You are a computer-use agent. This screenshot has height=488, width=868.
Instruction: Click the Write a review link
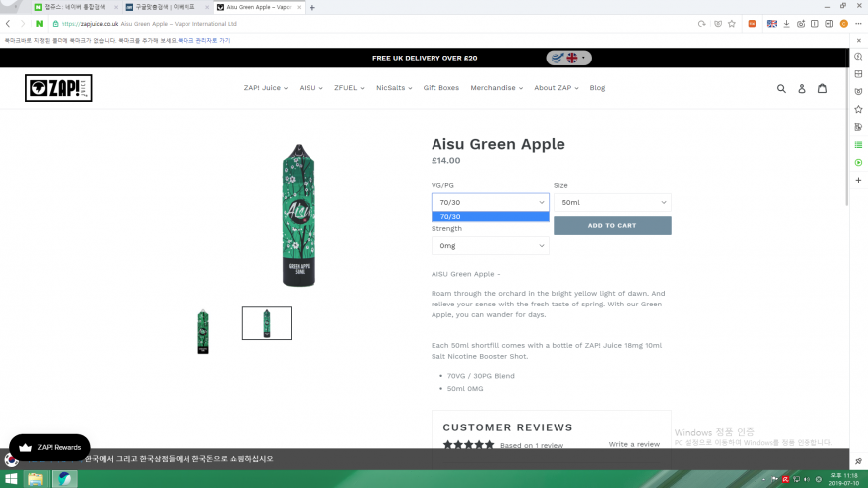point(634,444)
